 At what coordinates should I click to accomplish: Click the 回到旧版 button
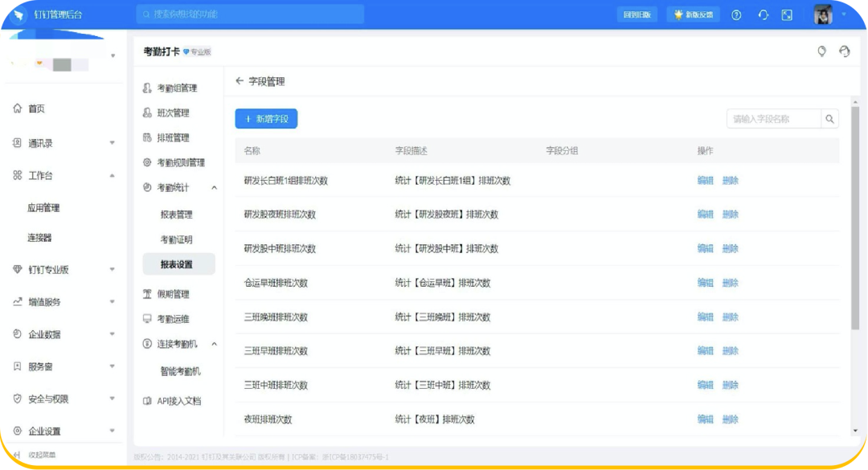tap(637, 14)
